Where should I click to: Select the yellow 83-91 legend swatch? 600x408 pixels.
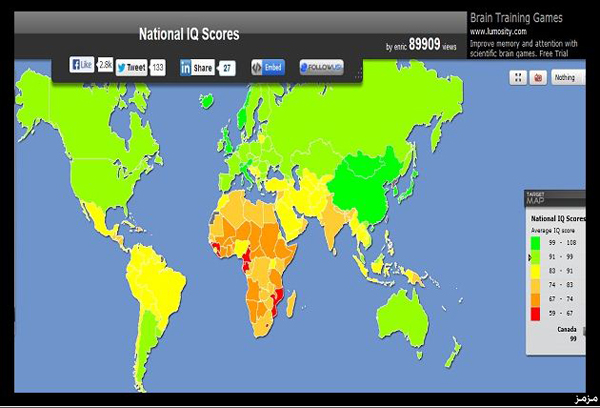[x=537, y=271]
